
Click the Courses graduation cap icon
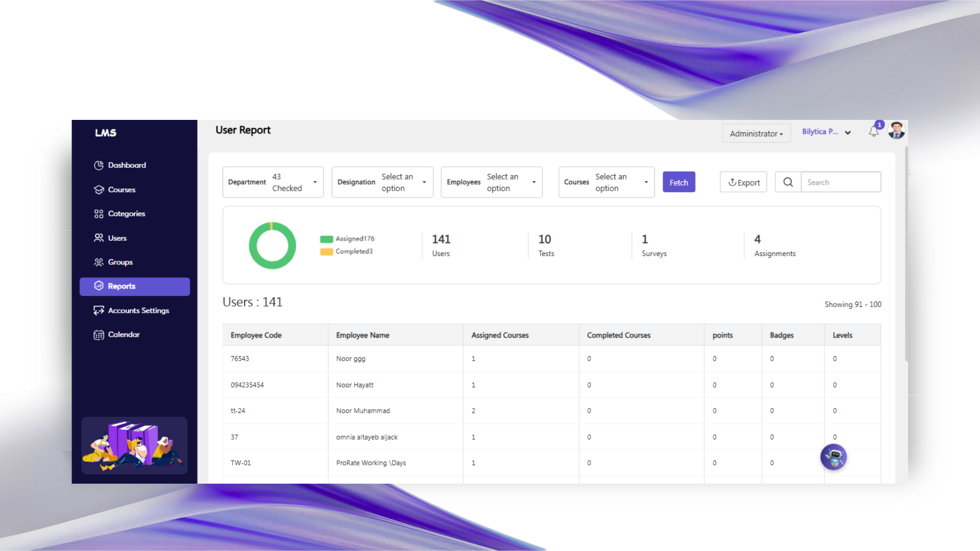(x=99, y=190)
